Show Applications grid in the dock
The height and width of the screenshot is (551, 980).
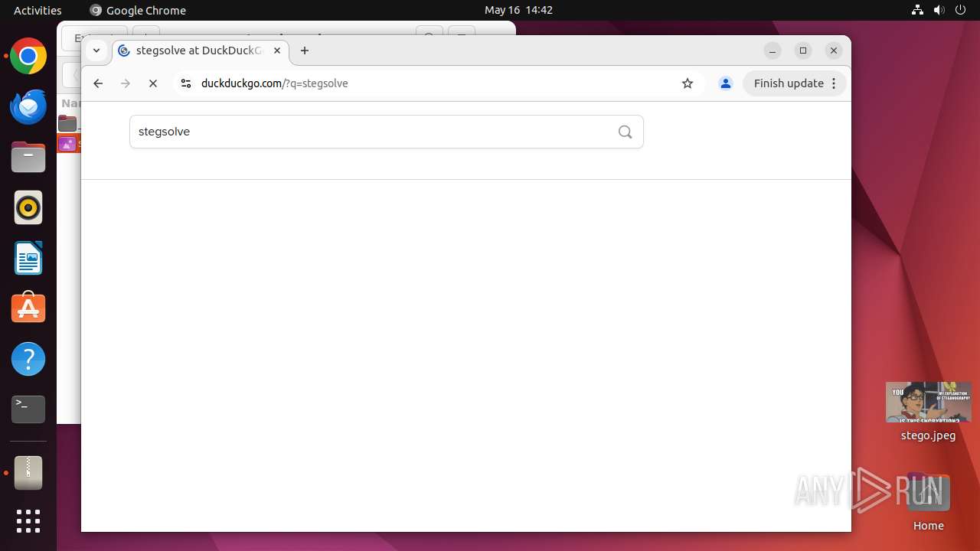pyautogui.click(x=28, y=521)
